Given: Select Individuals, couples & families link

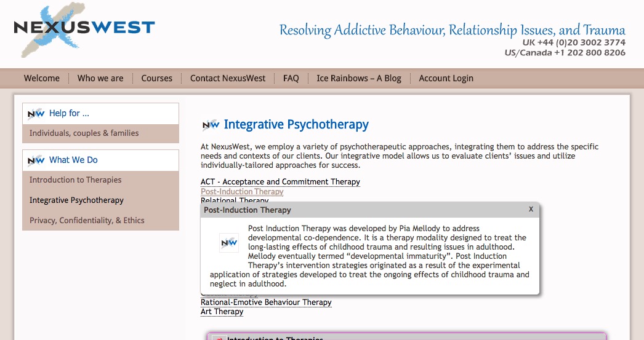Looking at the screenshot, I should coord(84,133).
